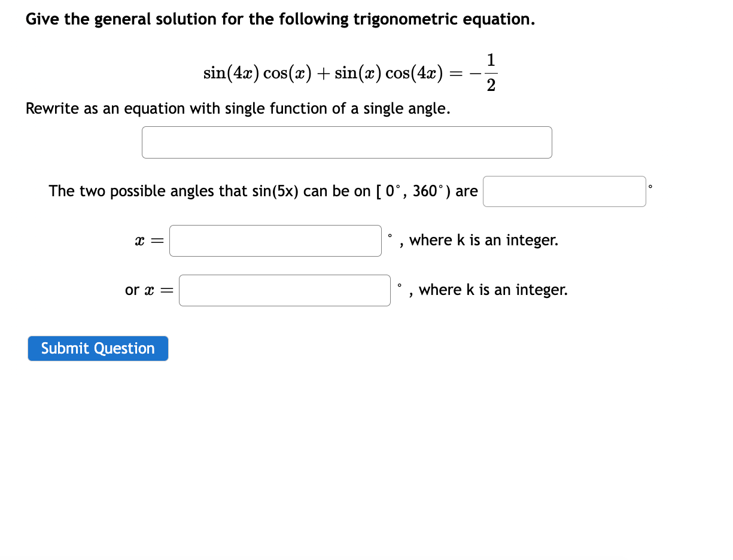Click the second 'where k is an integer' text
Viewport: 733px width, 560px height.
[x=494, y=290]
